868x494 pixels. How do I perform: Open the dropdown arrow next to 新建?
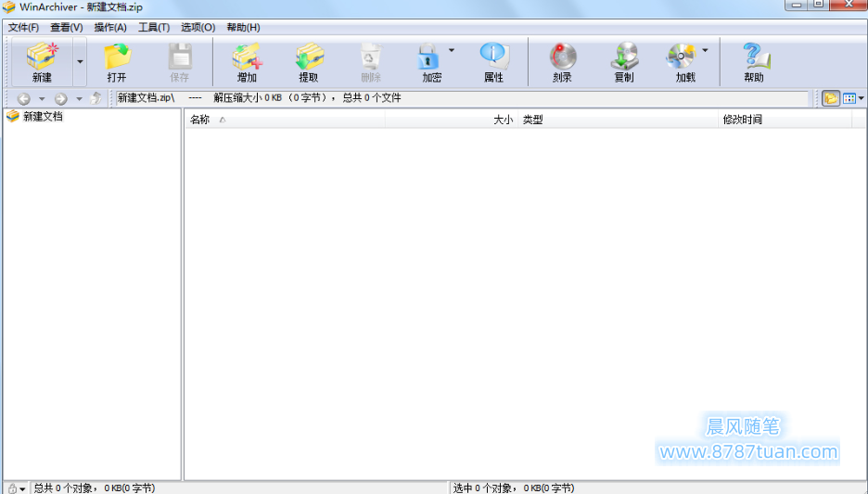80,61
